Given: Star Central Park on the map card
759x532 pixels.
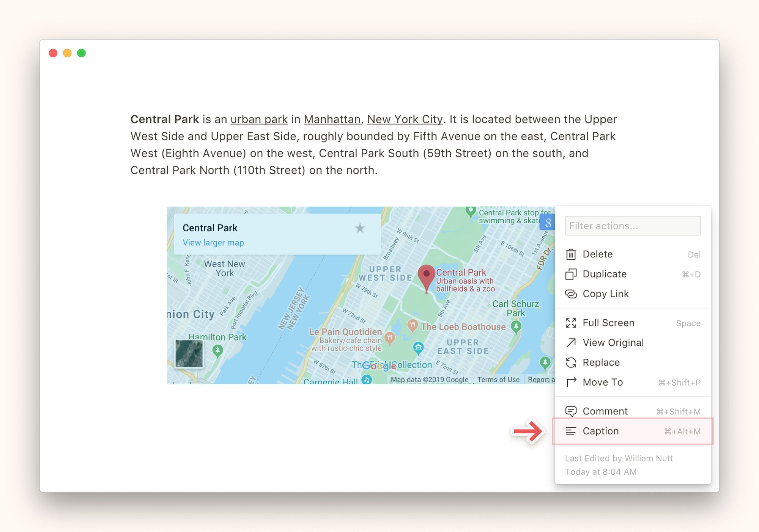Looking at the screenshot, I should [359, 228].
